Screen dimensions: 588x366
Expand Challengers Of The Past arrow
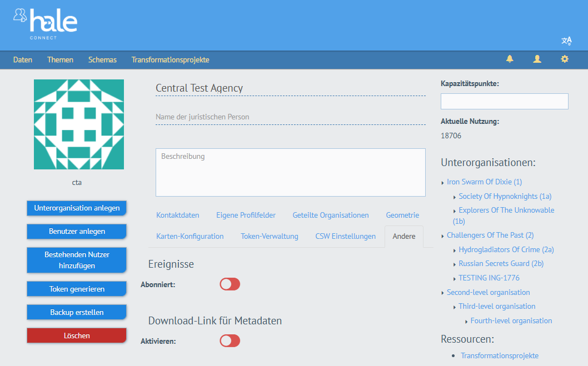coord(442,236)
